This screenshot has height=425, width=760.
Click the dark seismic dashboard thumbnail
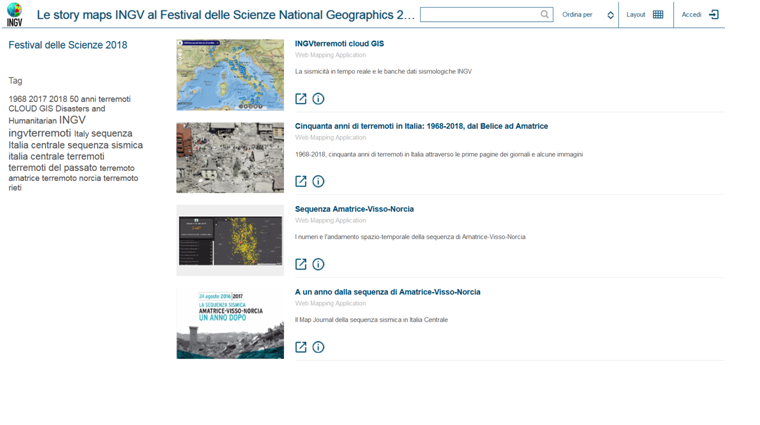(230, 240)
